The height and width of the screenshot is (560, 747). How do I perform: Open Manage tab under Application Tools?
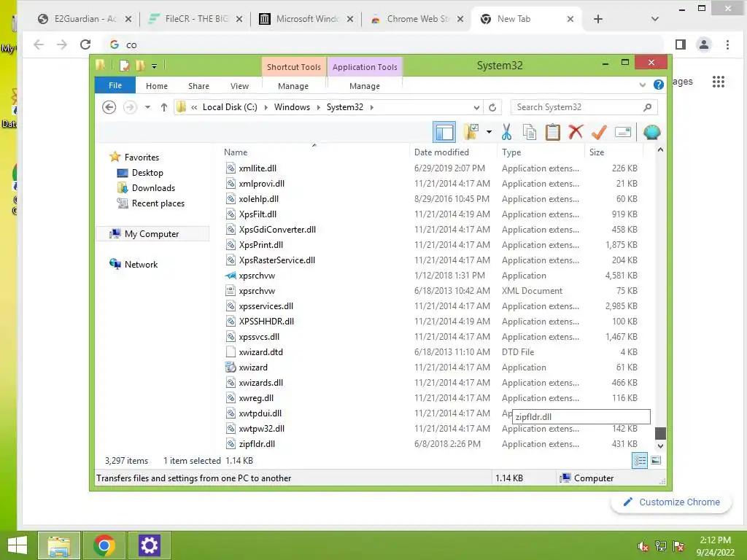[365, 86]
